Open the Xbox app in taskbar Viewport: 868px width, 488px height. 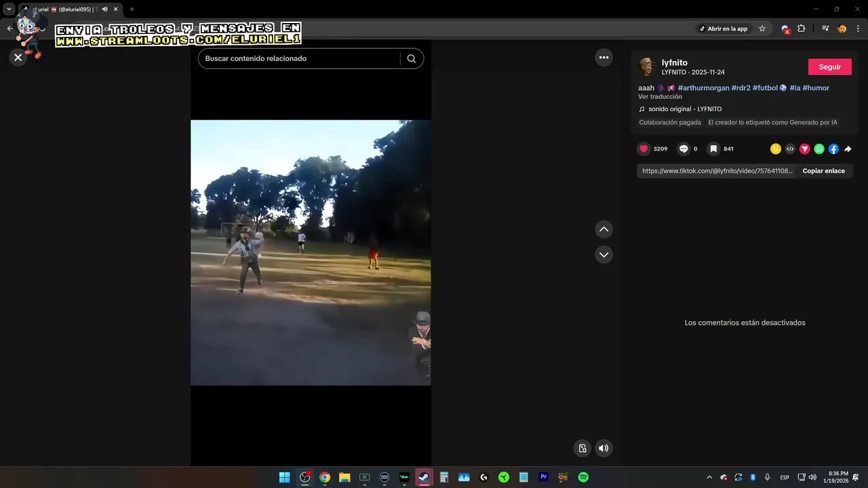point(364,477)
